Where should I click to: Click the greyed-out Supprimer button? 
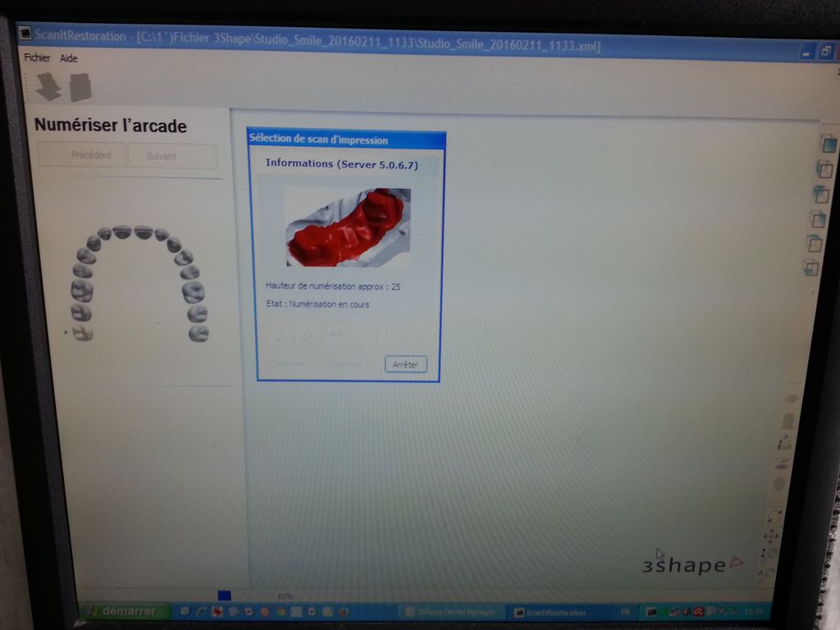tap(345, 363)
